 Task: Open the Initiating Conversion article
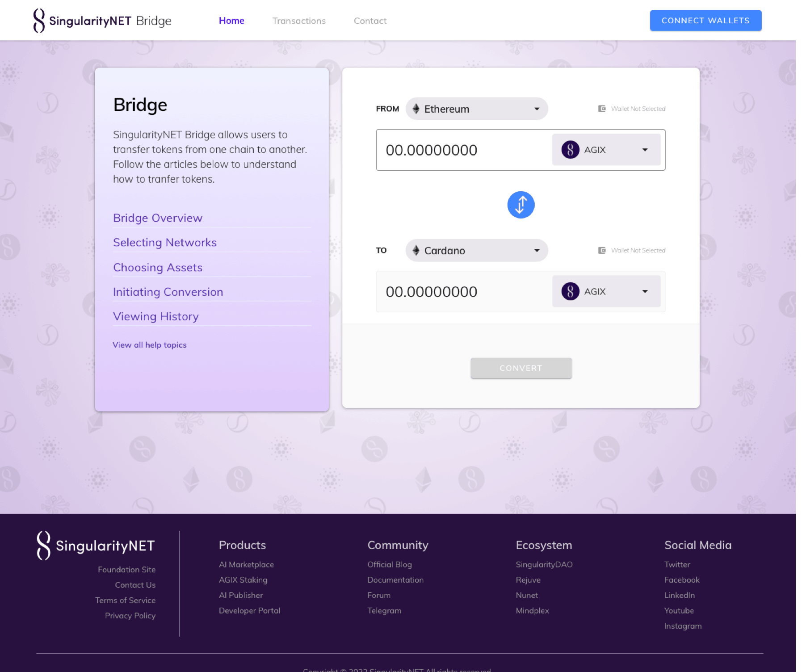coord(168,292)
